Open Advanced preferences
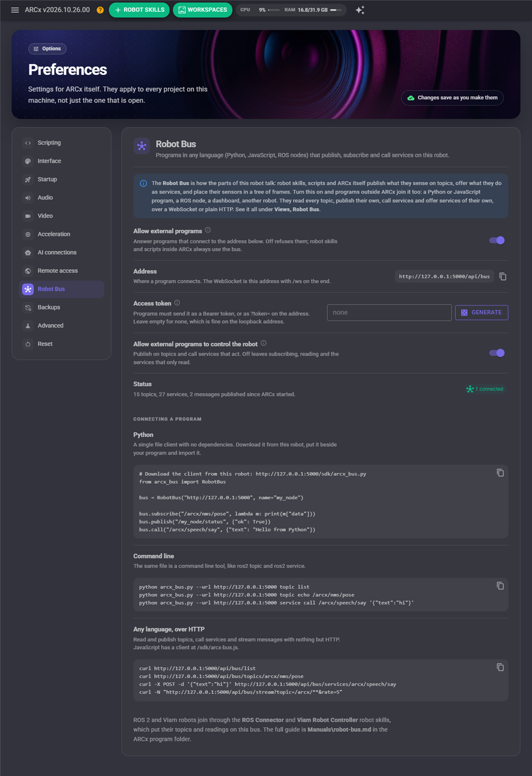The image size is (532, 776). [62, 326]
